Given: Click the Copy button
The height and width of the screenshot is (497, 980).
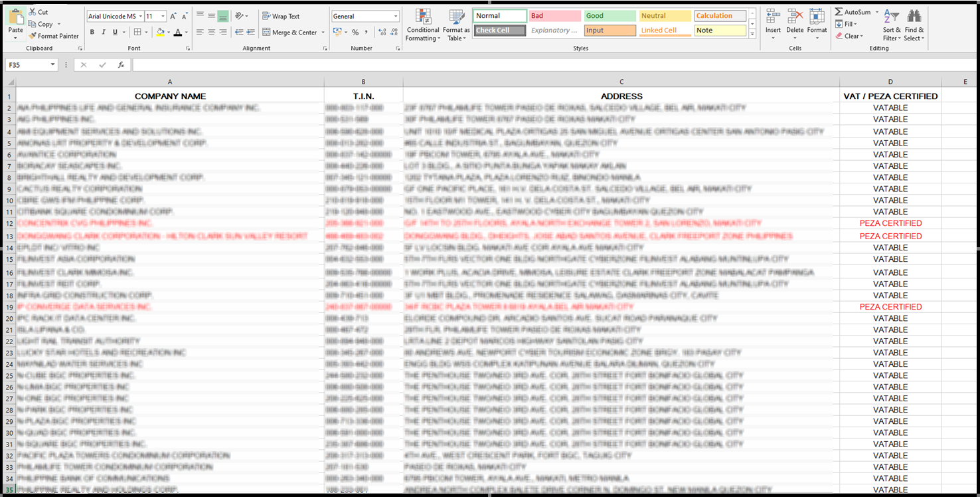Looking at the screenshot, I should coord(41,24).
